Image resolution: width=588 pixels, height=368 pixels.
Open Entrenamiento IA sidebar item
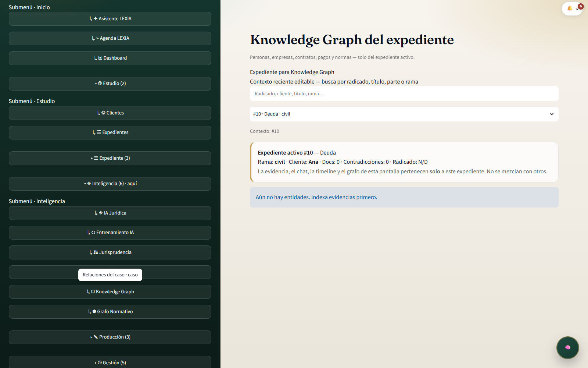[110, 233]
